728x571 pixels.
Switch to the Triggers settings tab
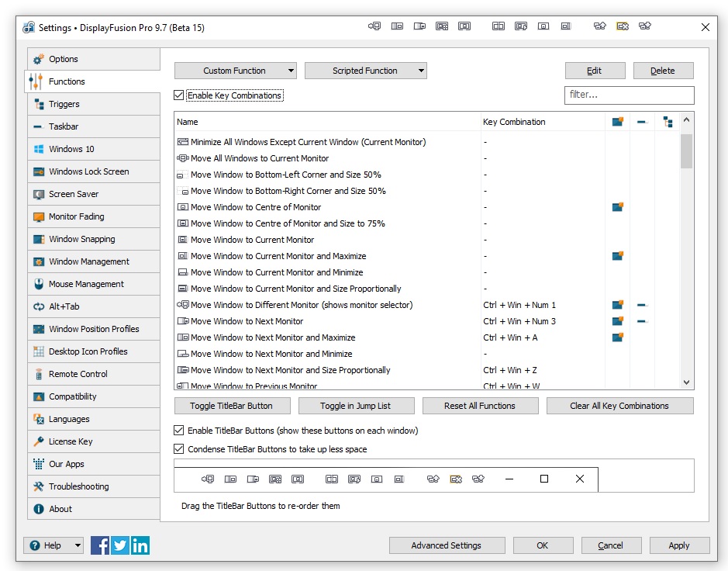point(64,104)
